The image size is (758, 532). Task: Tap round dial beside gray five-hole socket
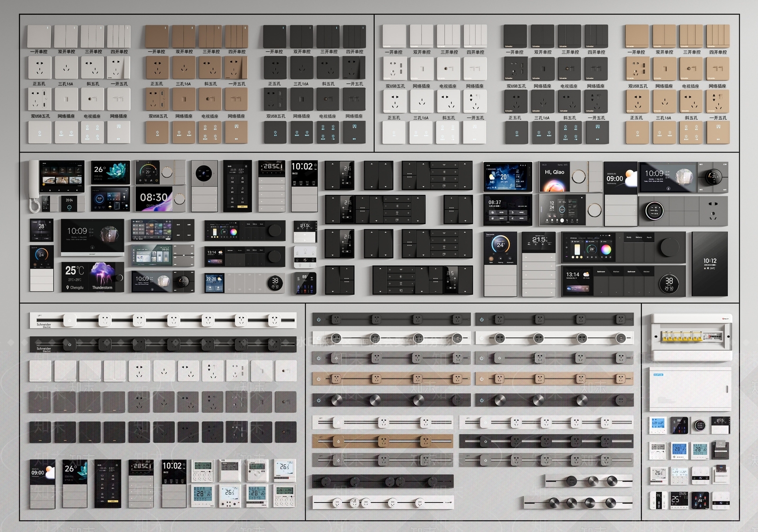[x=654, y=211]
